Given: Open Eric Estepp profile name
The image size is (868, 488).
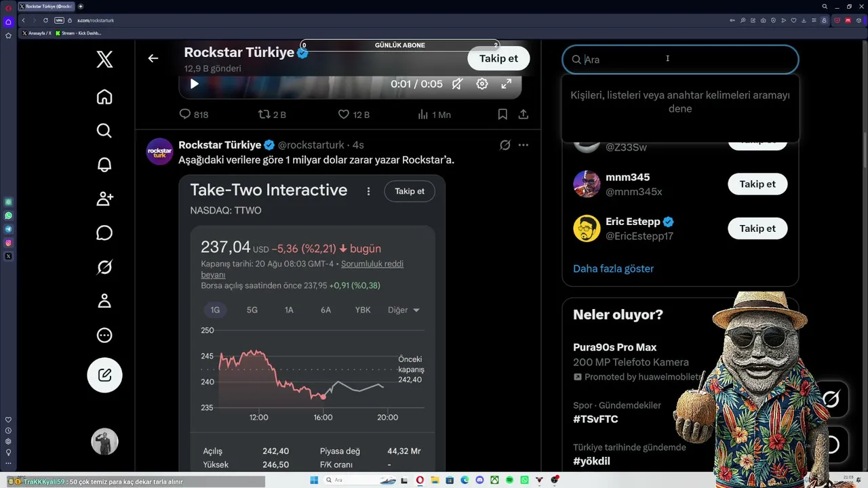Looking at the screenshot, I should point(633,222).
